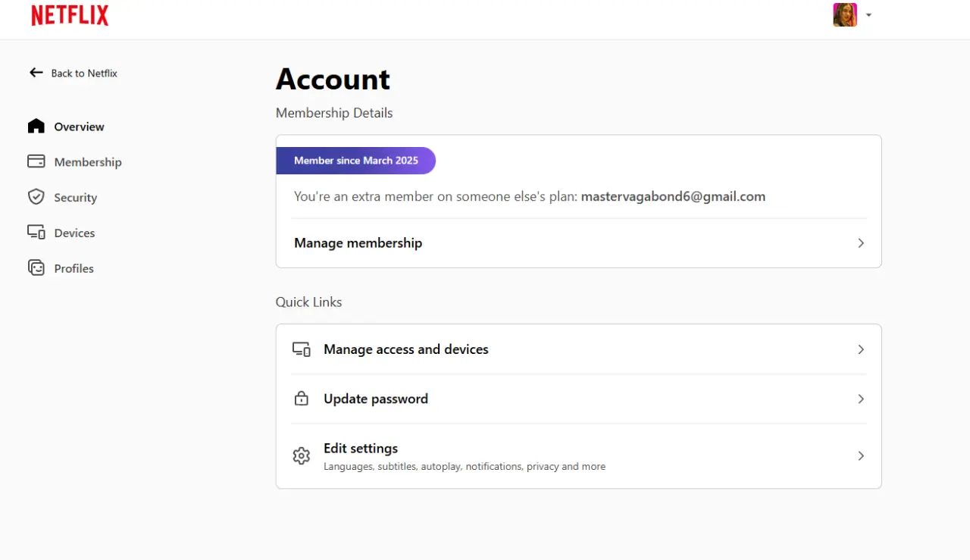The height and width of the screenshot is (560, 970).
Task: Click the Member since March 2025 badge
Action: [356, 161]
